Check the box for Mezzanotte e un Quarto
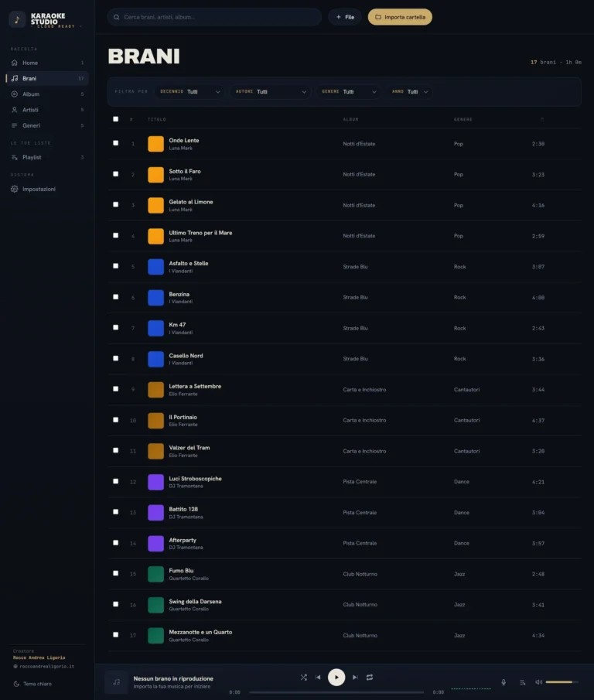 tap(115, 635)
